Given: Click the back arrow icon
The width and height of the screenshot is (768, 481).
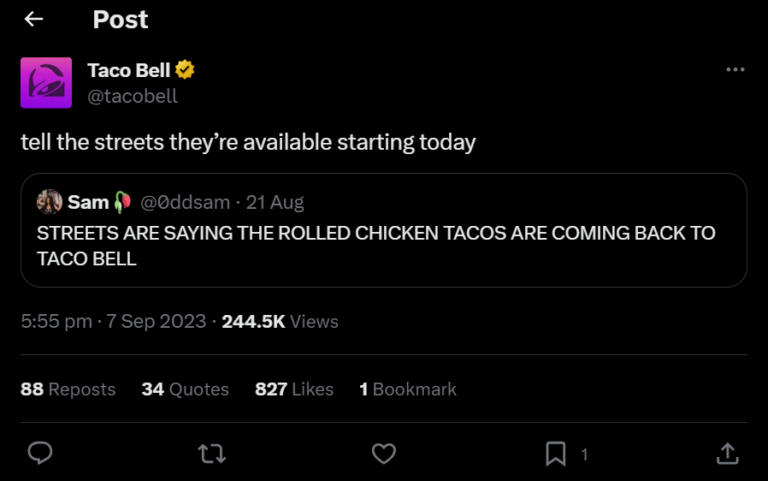Looking at the screenshot, I should tap(34, 19).
